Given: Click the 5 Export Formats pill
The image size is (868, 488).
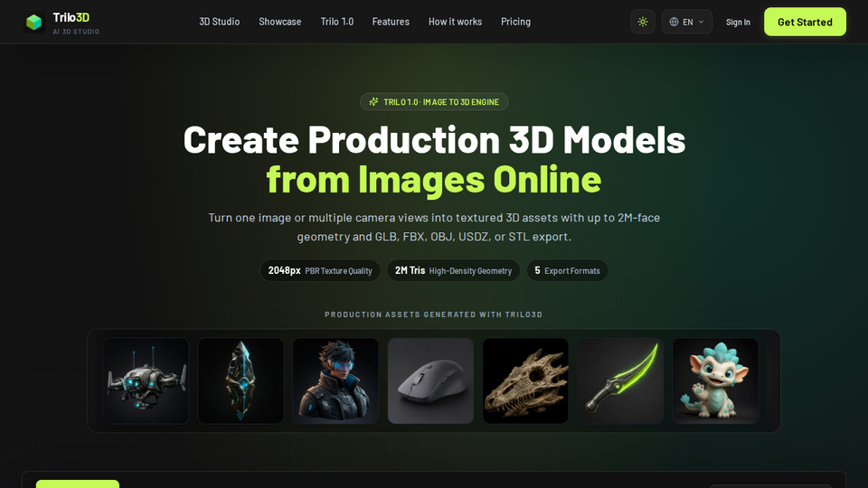Looking at the screenshot, I should 568,270.
